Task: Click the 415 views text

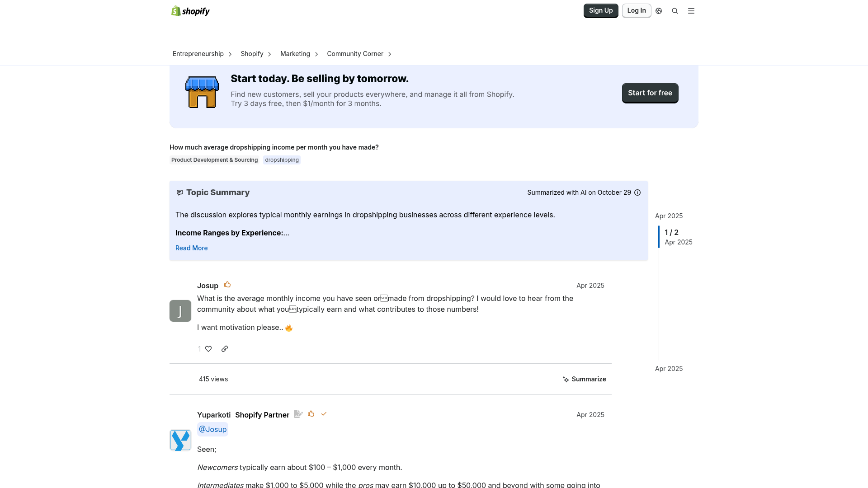Action: click(213, 379)
